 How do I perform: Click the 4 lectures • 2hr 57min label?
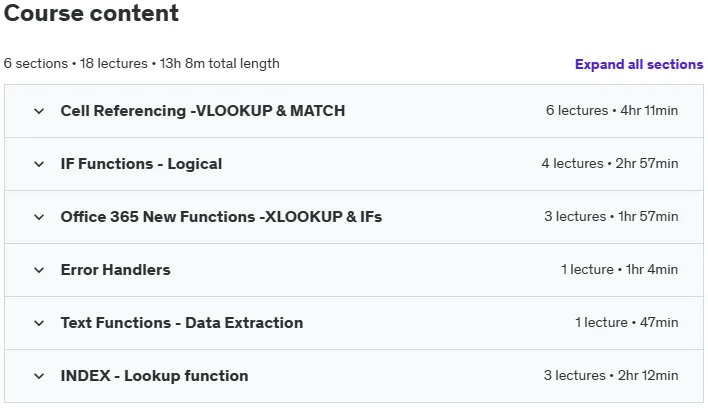point(610,163)
